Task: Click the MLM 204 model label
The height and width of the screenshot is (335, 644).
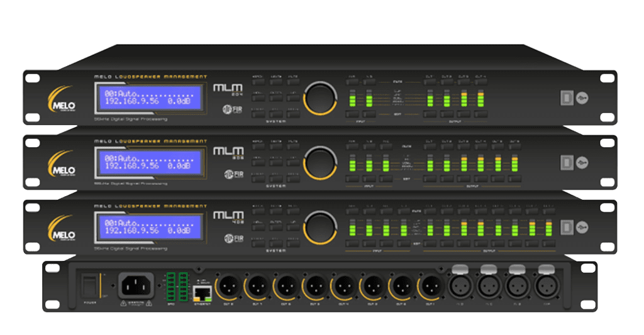Action: pyautogui.click(x=228, y=89)
